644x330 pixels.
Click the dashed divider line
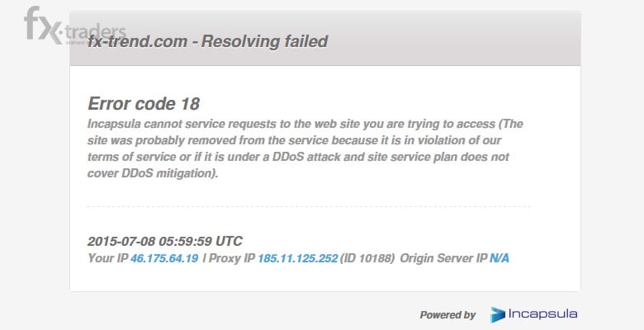tap(309, 206)
